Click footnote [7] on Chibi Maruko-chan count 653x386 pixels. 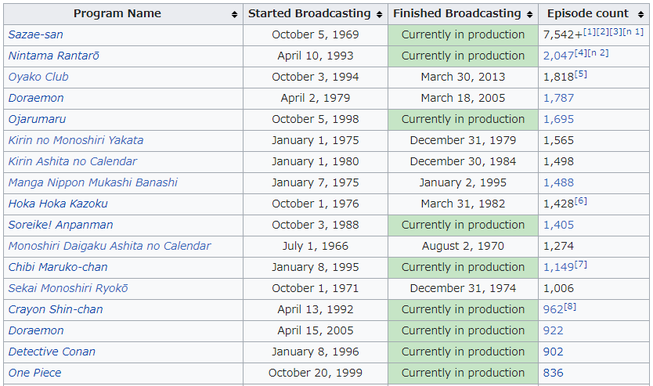coord(581,264)
